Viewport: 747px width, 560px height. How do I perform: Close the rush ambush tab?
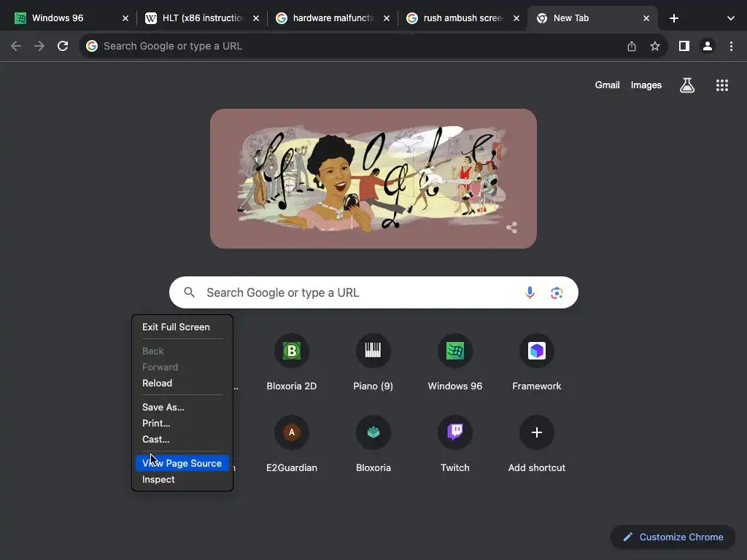pyautogui.click(x=516, y=18)
